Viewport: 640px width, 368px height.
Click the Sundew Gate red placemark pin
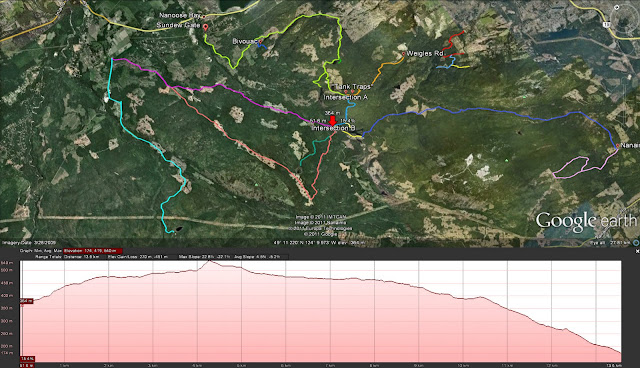[205, 27]
